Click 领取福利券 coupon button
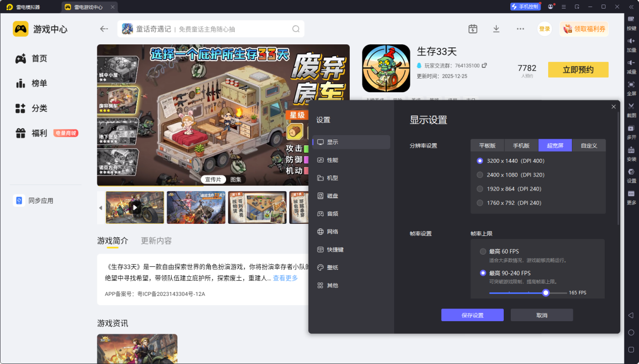Image resolution: width=639 pixels, height=364 pixels. [x=584, y=29]
